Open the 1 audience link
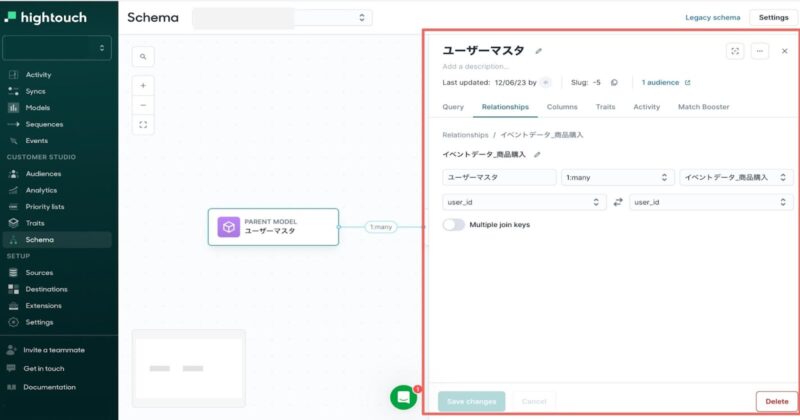 tap(665, 82)
